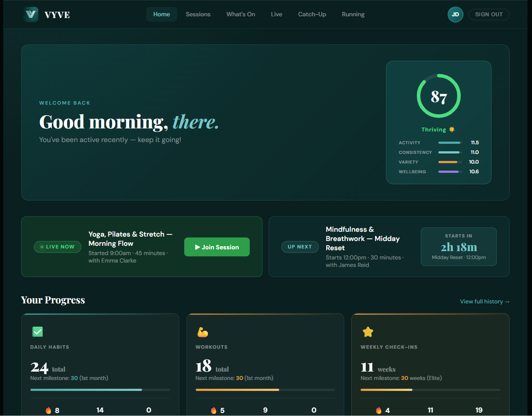This screenshot has width=532, height=416.
Task: Click the Workouts flexed arm icon
Action: [x=202, y=332]
